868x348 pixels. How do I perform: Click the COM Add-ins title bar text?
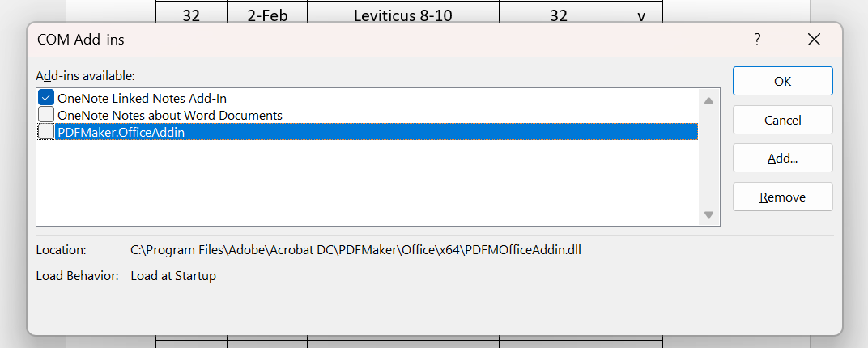coord(81,39)
